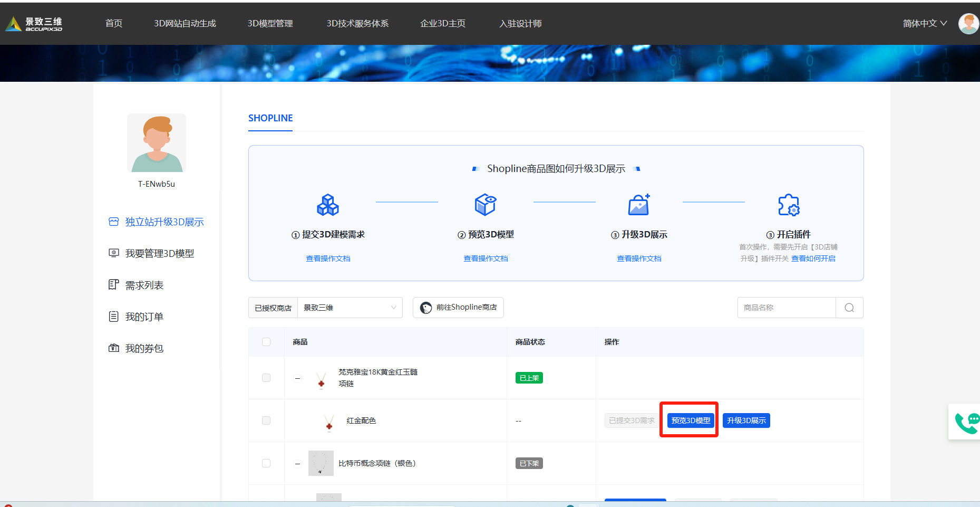Click the 提交3D建模需求 cubes icon
980x507 pixels.
[x=328, y=205]
